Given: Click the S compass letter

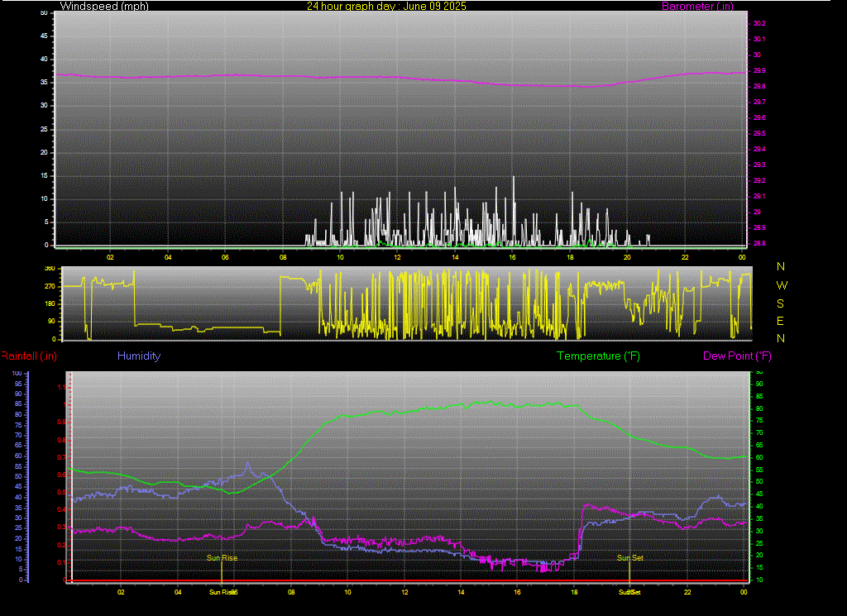Looking at the screenshot, I should pyautogui.click(x=781, y=303).
